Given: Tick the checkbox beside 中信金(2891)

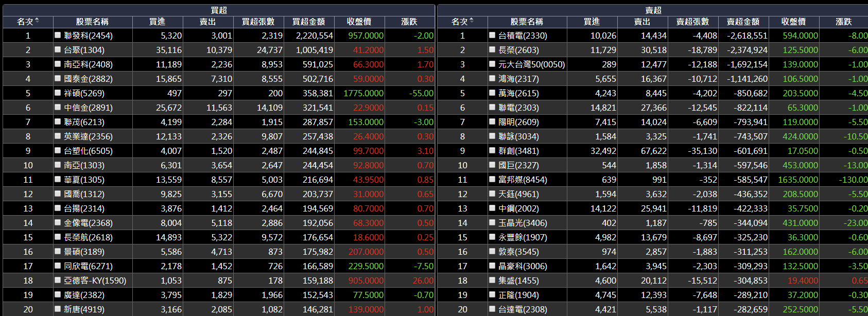Looking at the screenshot, I should (58, 108).
